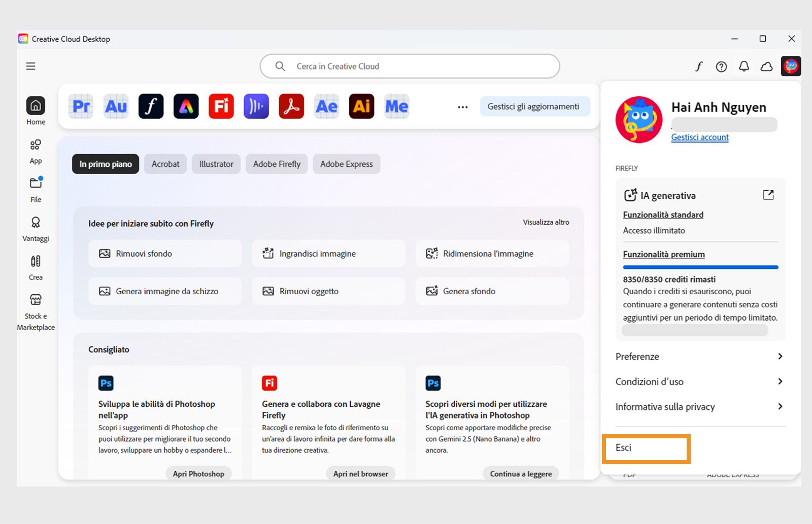Open the Premiere Pro app icon

click(81, 107)
